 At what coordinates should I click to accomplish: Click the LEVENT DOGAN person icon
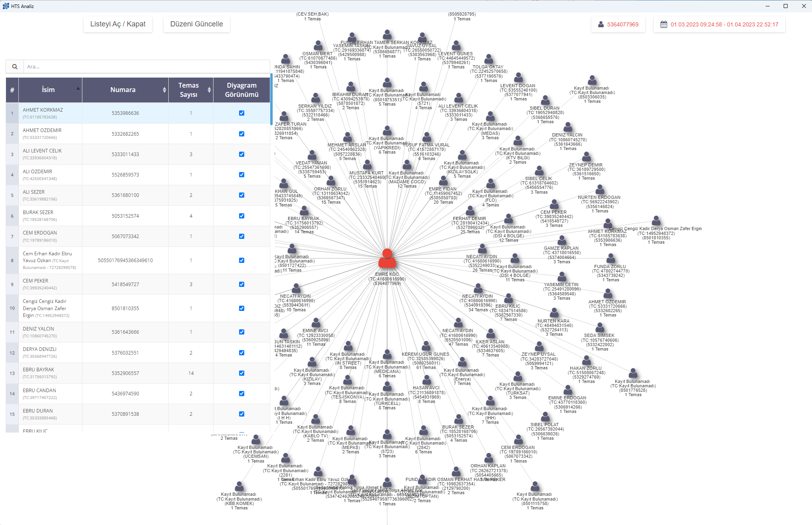click(519, 78)
